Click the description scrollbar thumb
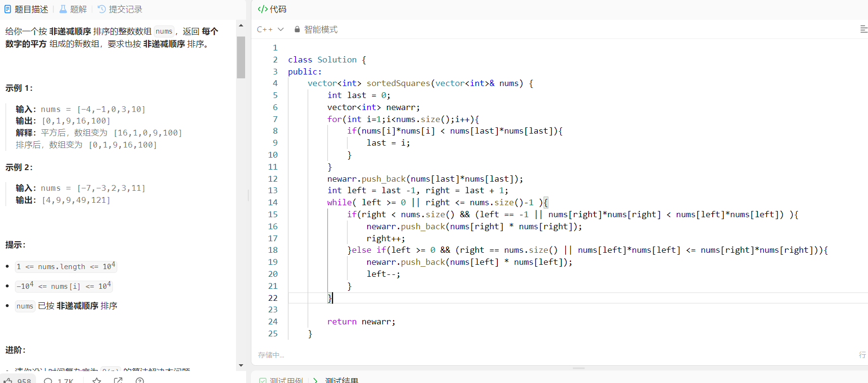 coord(241,57)
